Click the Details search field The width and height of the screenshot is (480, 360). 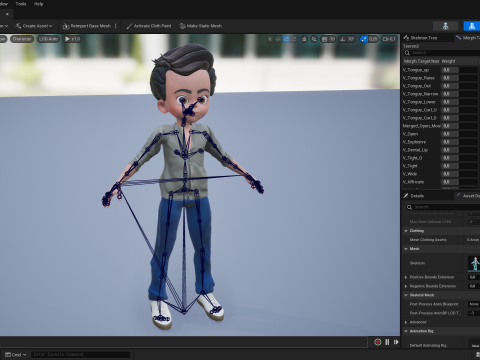(443, 207)
